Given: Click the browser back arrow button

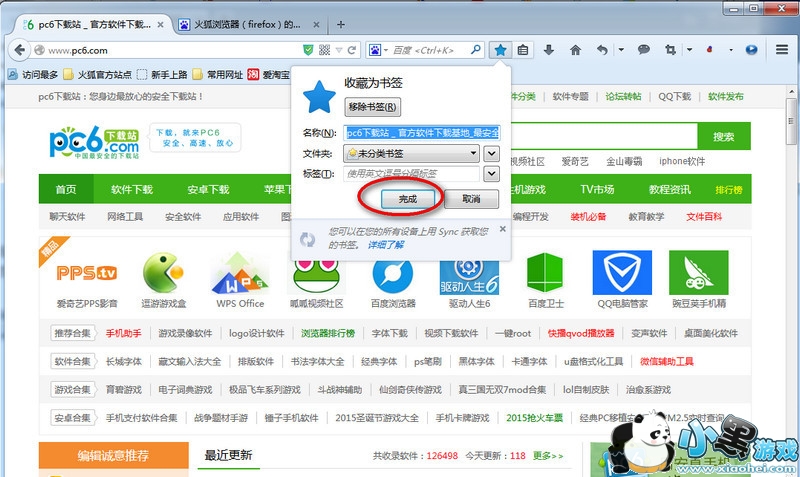Looking at the screenshot, I should pyautogui.click(x=19, y=50).
